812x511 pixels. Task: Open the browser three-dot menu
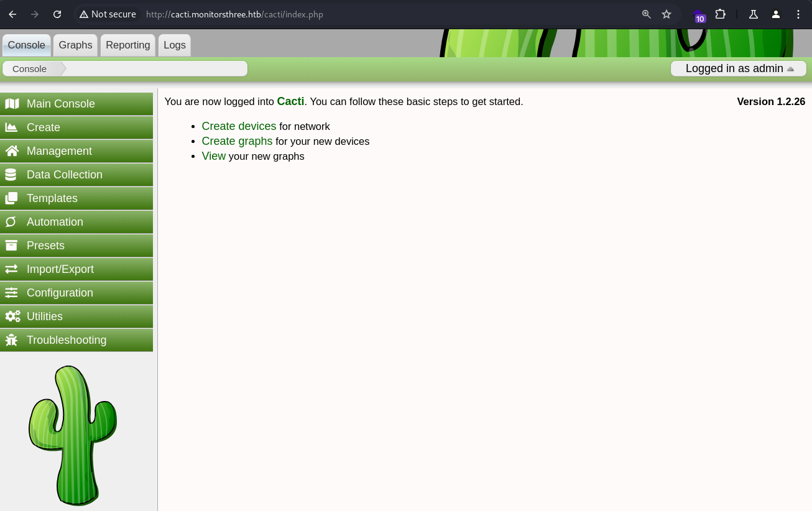click(x=798, y=14)
